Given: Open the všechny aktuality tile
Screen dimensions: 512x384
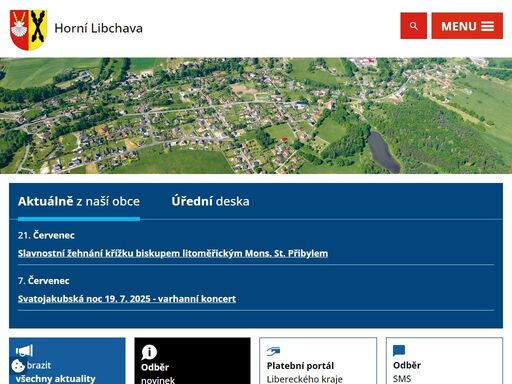Looking at the screenshot, I should [x=67, y=361].
